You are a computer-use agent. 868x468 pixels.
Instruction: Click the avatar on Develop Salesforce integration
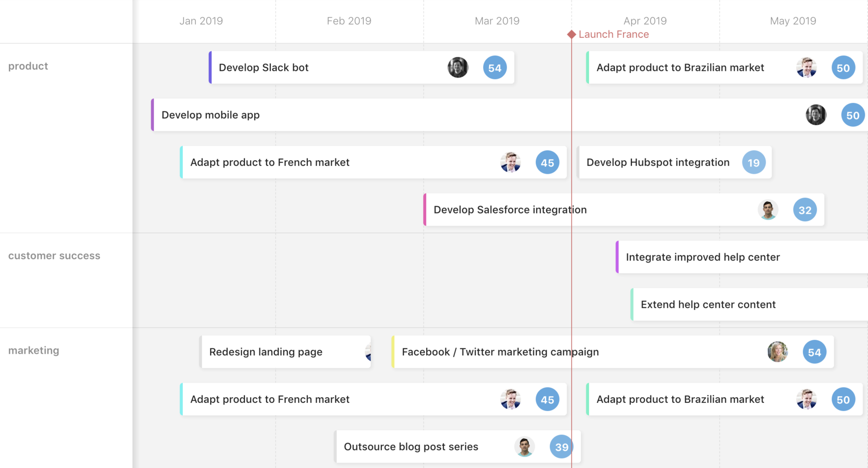pos(768,210)
